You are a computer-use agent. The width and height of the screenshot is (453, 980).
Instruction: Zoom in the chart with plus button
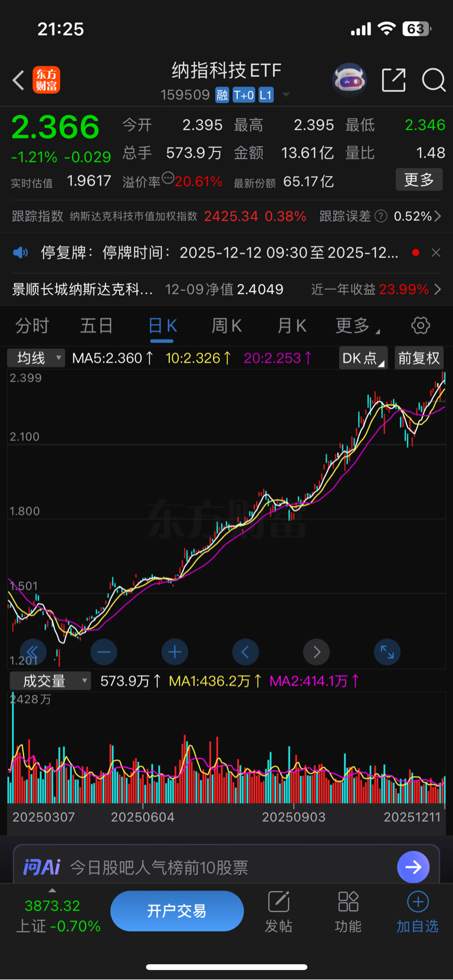click(175, 652)
